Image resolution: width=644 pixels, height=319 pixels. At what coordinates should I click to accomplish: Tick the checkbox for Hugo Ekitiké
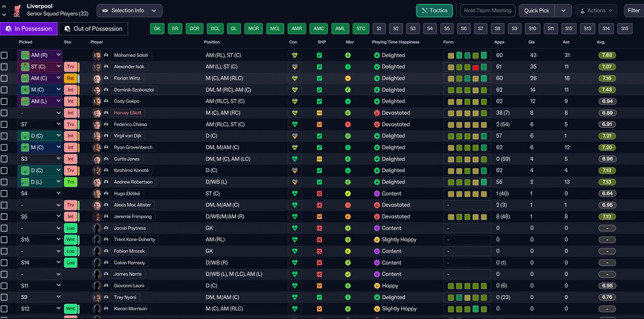point(4,193)
